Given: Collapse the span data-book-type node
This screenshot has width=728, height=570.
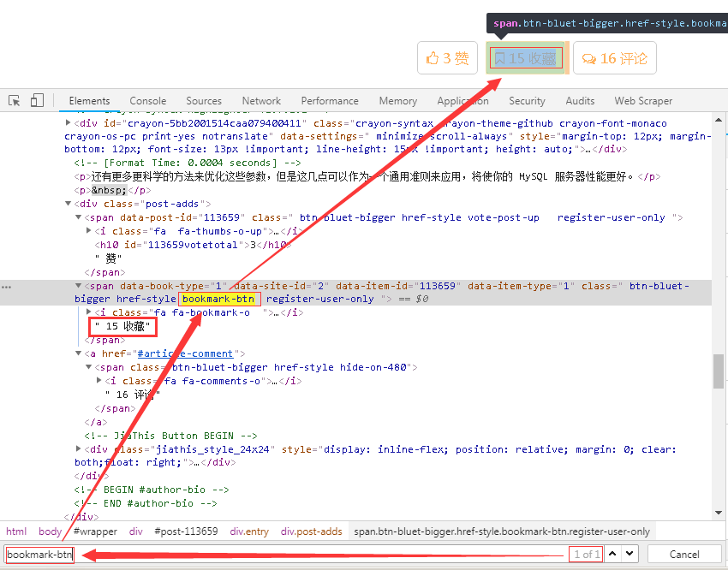Looking at the screenshot, I should [x=79, y=286].
